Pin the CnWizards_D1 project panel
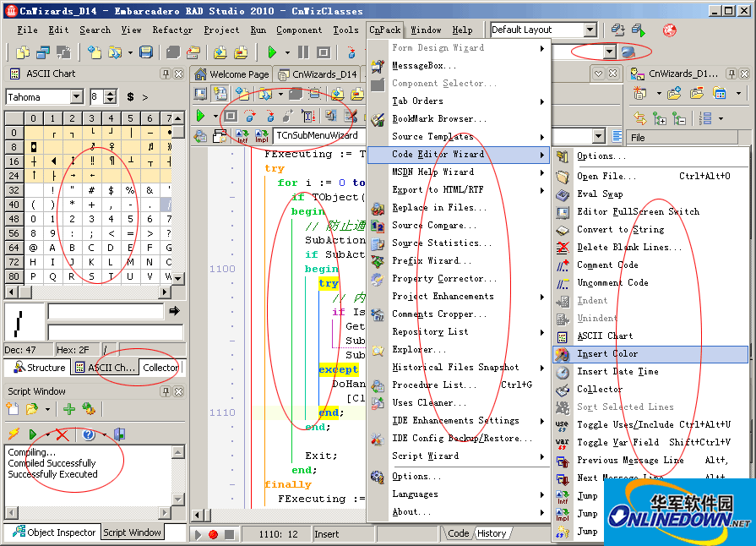This screenshot has height=546, width=756. [732, 74]
